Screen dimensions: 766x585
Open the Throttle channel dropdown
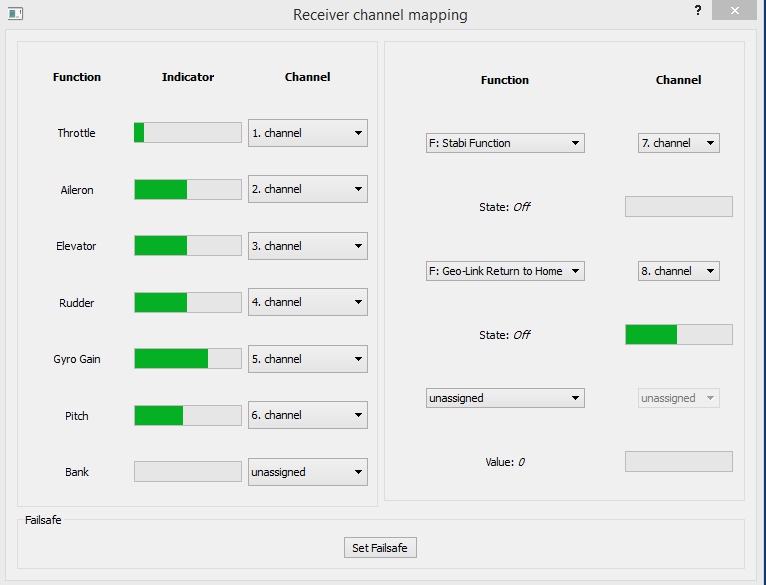click(307, 133)
